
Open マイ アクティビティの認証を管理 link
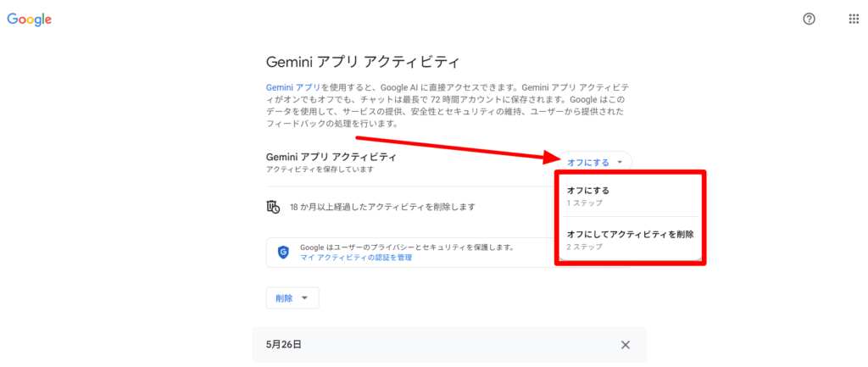point(356,258)
